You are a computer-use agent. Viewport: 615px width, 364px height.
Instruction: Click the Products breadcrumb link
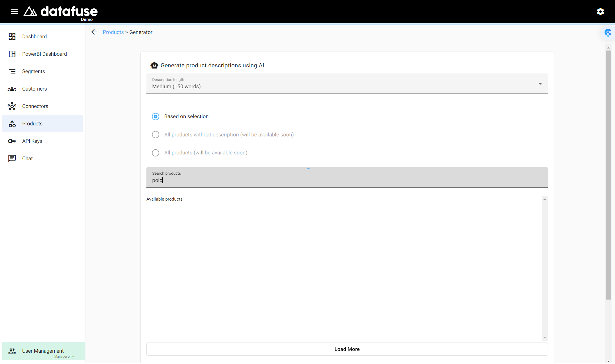point(113,32)
